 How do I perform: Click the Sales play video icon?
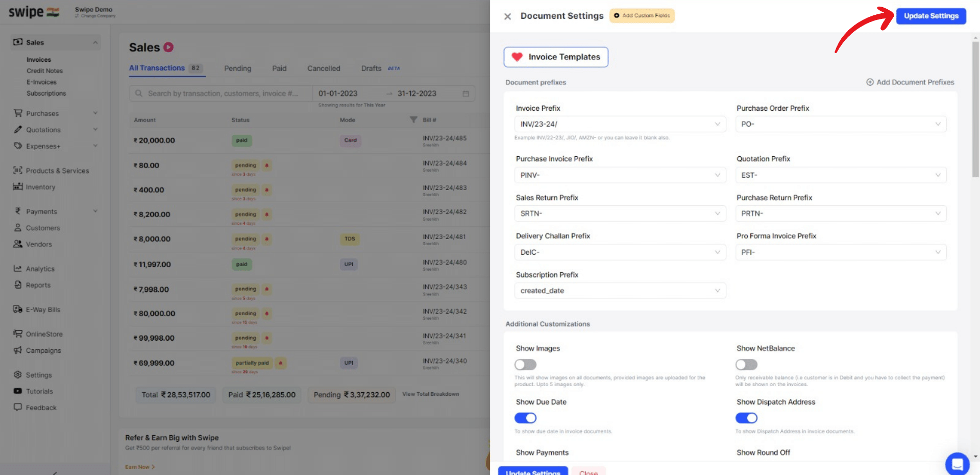coord(168,47)
